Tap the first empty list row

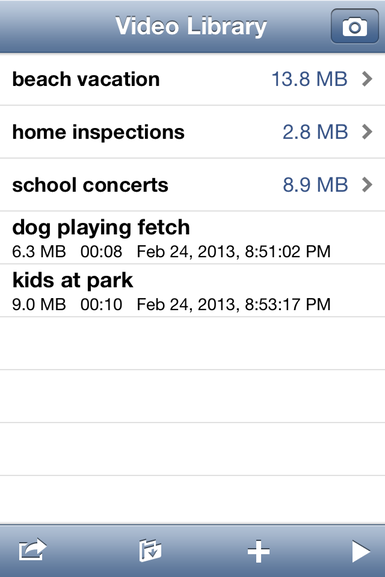click(x=192, y=343)
